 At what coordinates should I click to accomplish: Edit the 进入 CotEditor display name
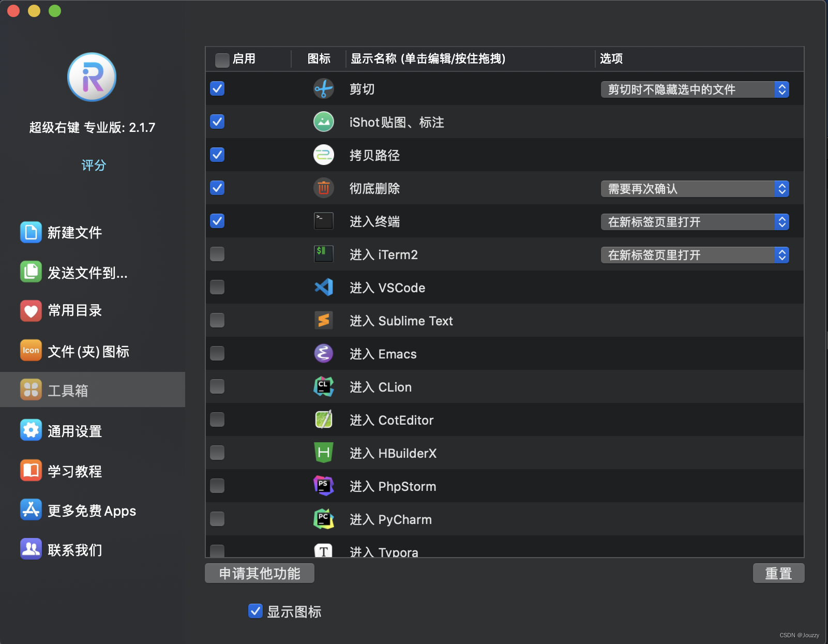coord(392,420)
